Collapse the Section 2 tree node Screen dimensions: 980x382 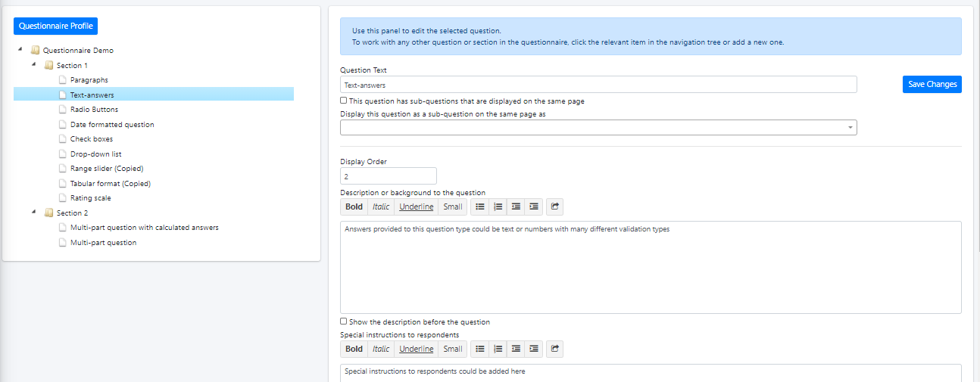click(x=33, y=213)
